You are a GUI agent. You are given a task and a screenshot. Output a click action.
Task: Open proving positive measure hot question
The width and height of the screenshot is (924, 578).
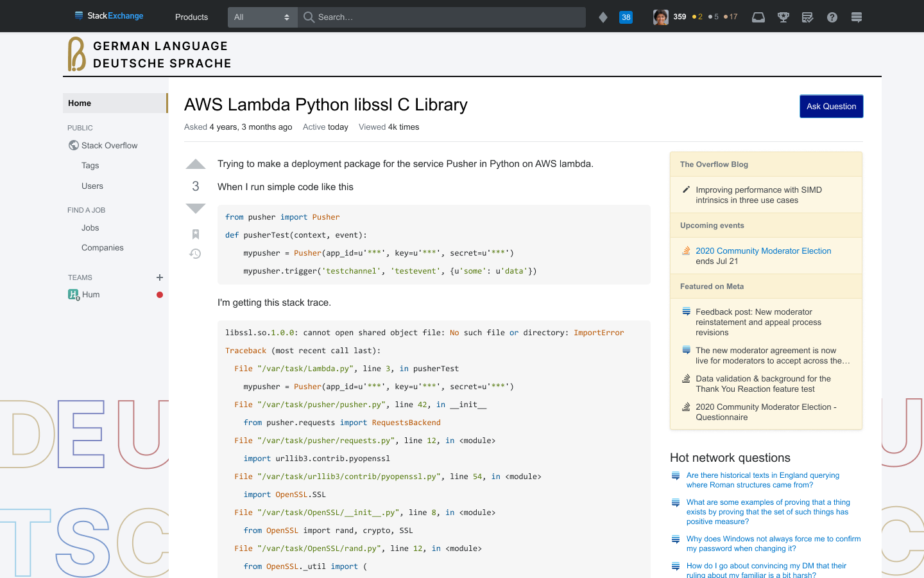(x=768, y=512)
